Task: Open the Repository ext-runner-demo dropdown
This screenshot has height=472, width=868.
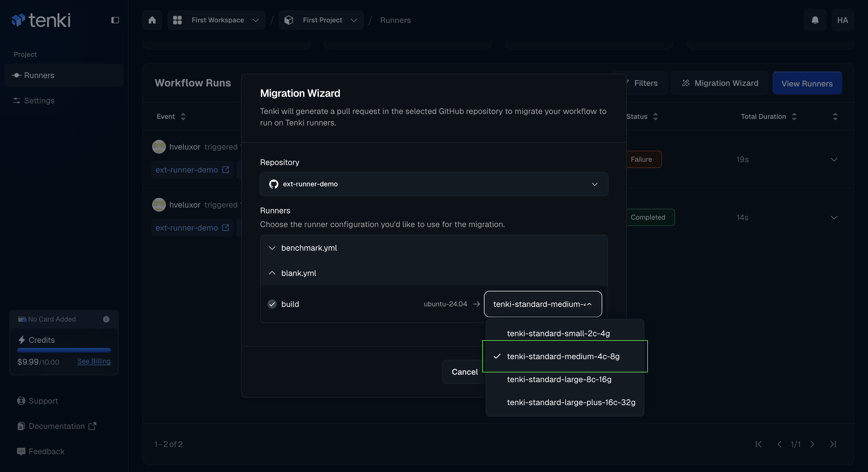Action: click(x=434, y=184)
